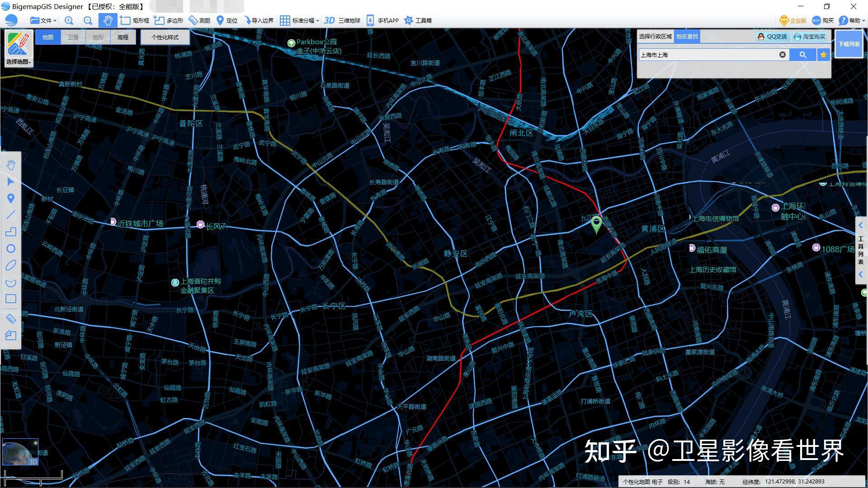Open the 下载列表 download list
This screenshot has height=488, width=868.
pyautogui.click(x=849, y=44)
